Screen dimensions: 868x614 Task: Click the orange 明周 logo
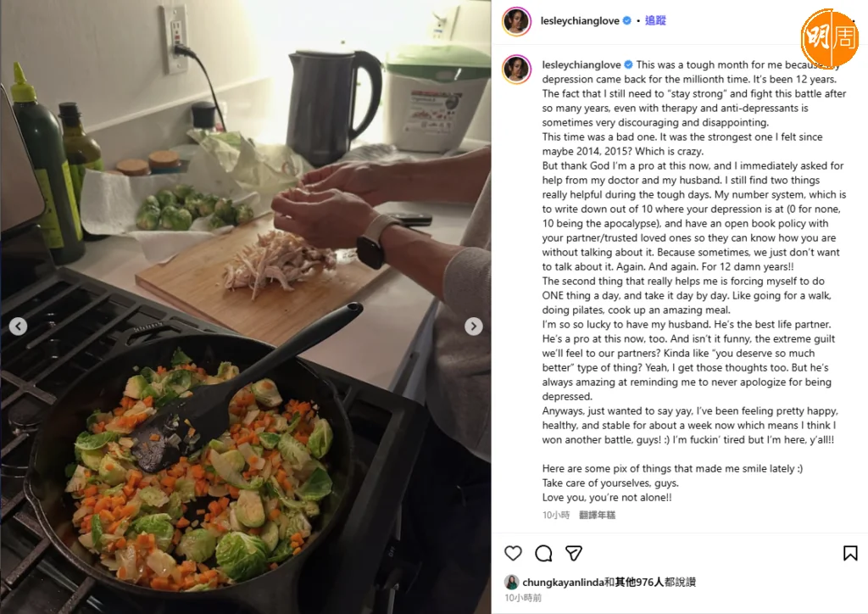click(x=830, y=37)
